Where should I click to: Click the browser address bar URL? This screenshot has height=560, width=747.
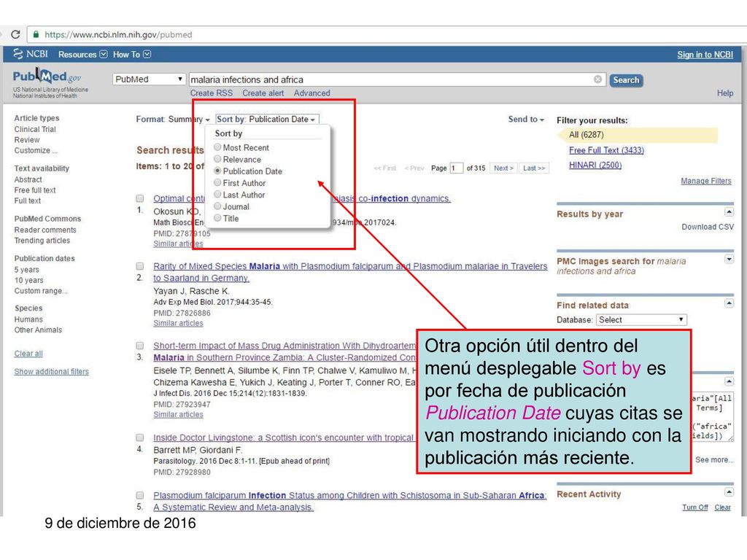pos(118,34)
